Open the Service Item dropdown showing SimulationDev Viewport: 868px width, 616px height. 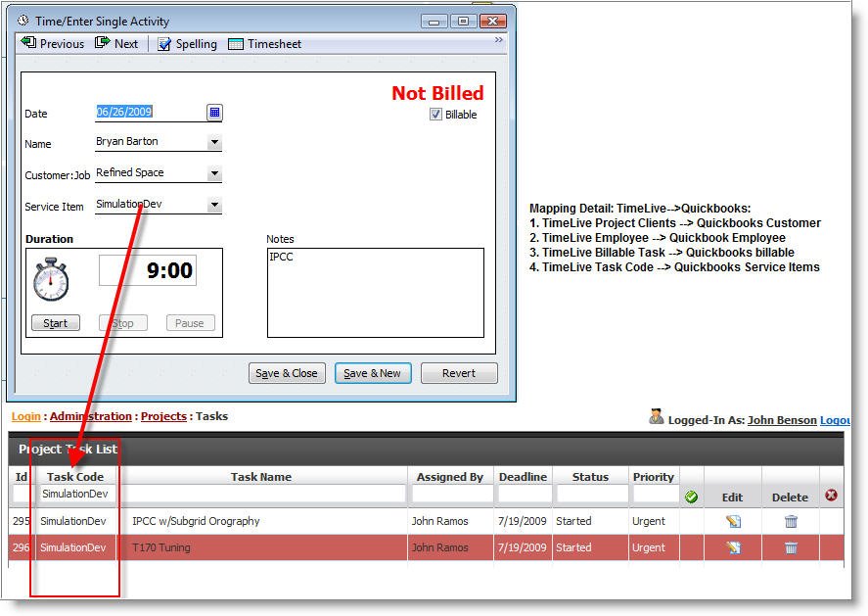(x=214, y=204)
